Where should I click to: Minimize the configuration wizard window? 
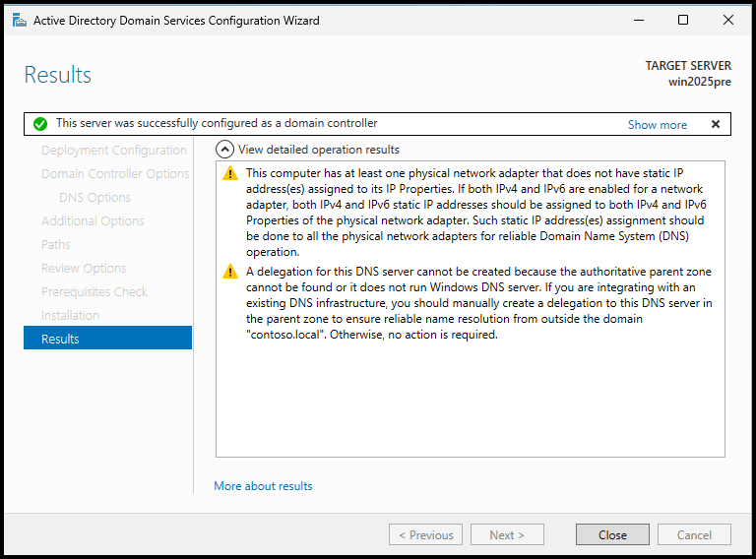(638, 20)
